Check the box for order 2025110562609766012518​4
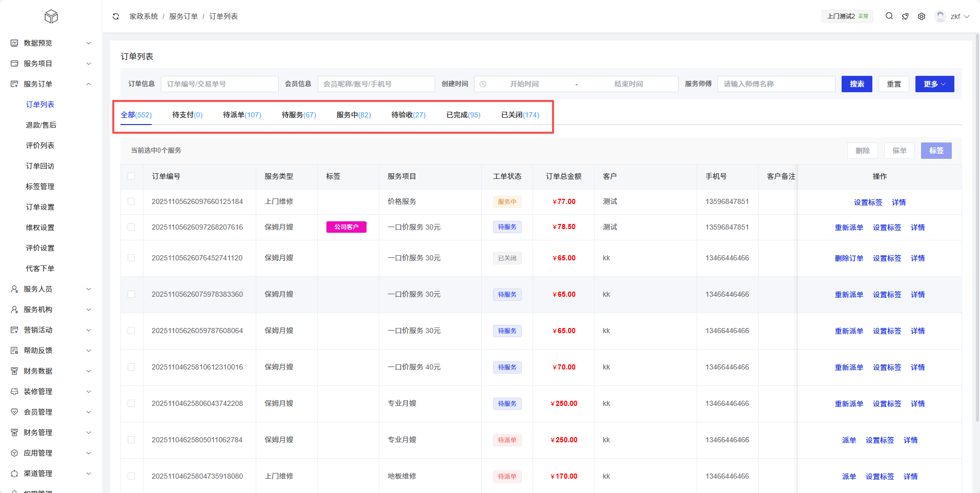Screen dimensions: 980x493 click(131, 201)
